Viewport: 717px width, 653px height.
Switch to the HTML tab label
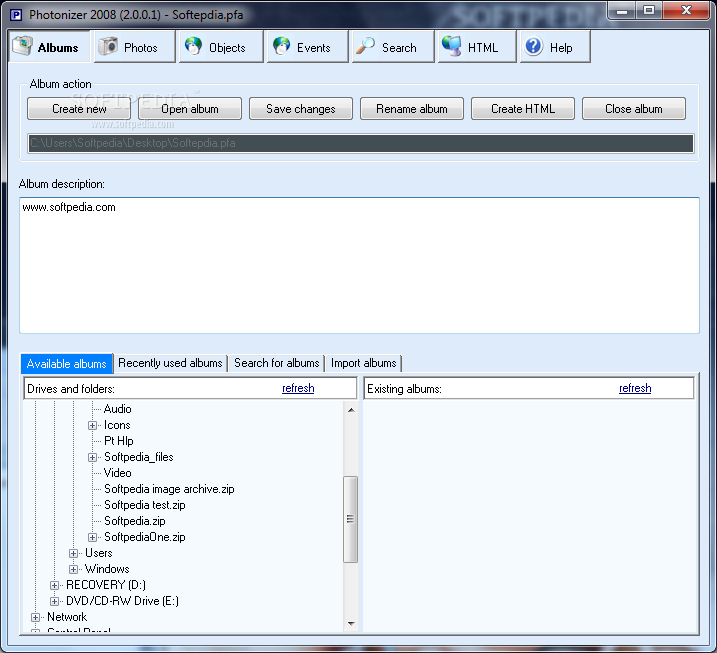point(483,48)
